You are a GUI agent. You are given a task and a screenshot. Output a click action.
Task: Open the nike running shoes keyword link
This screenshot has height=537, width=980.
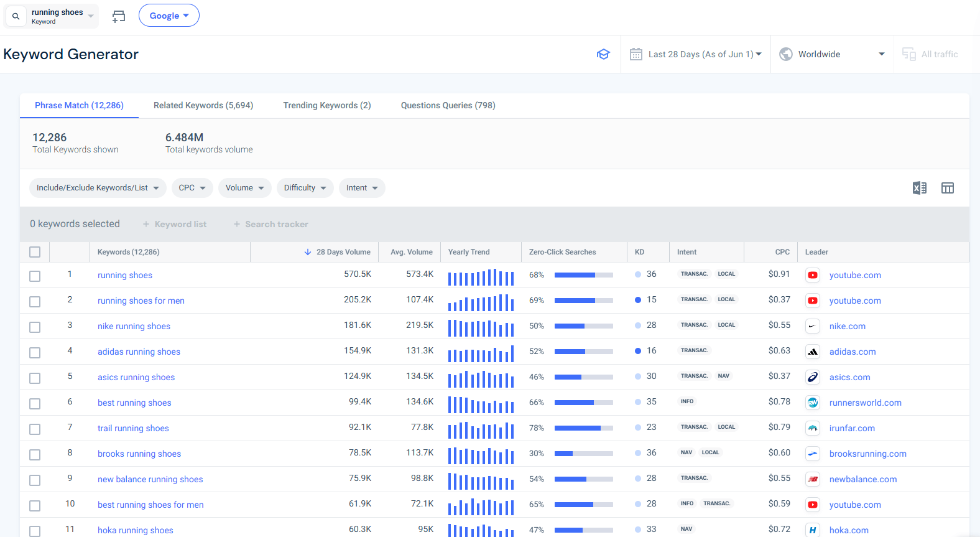coord(134,326)
